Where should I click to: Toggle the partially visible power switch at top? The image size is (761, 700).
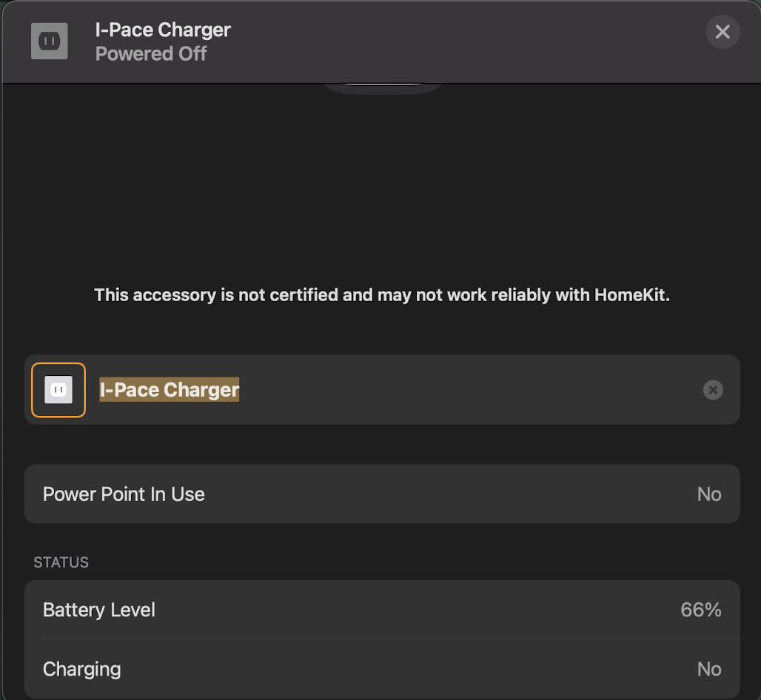click(382, 88)
